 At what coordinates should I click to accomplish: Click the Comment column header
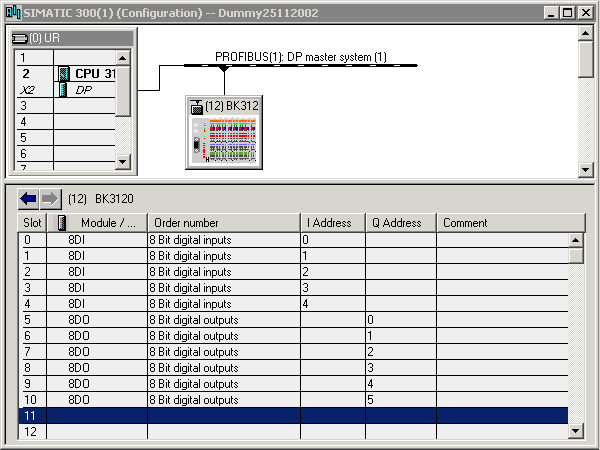pos(511,223)
